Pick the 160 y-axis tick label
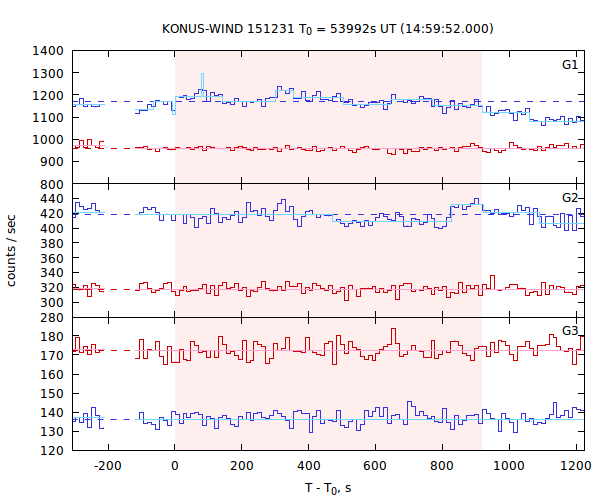600x500 pixels. (x=52, y=375)
